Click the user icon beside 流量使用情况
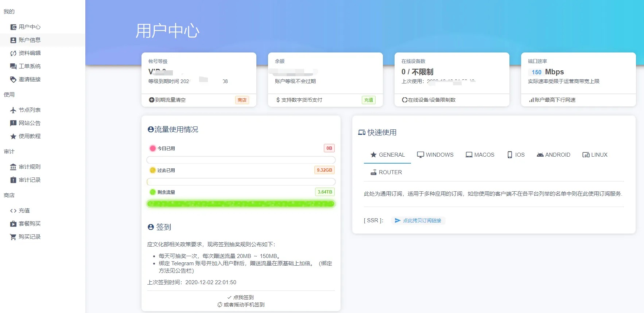The height and width of the screenshot is (313, 644). click(151, 129)
